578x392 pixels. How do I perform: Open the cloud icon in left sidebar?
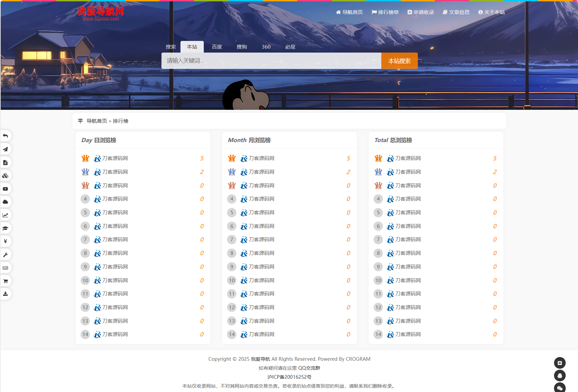click(6, 202)
